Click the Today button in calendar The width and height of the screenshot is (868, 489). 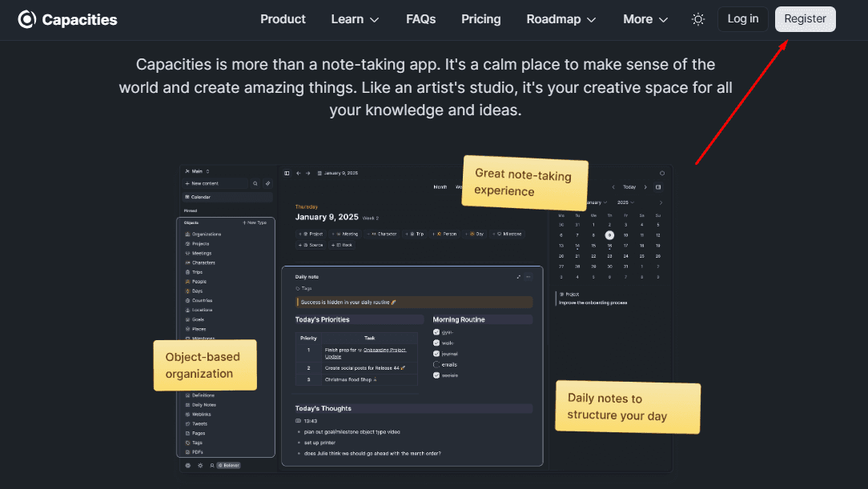click(629, 187)
